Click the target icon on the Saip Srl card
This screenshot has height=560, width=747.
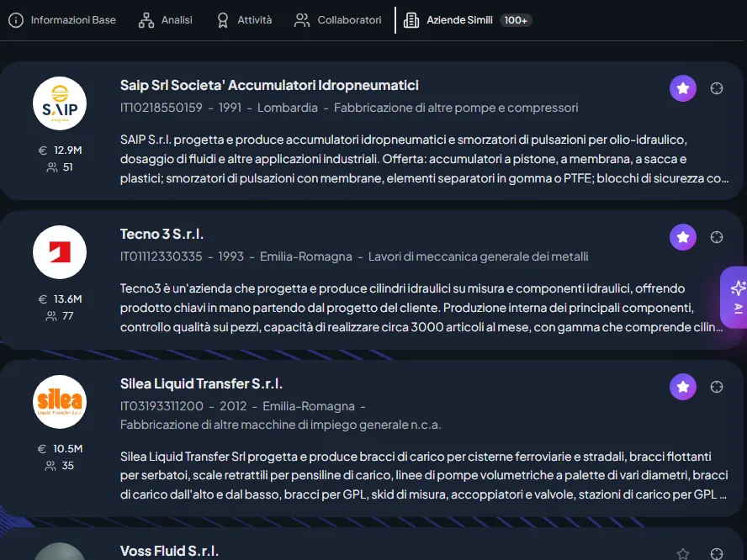(717, 88)
